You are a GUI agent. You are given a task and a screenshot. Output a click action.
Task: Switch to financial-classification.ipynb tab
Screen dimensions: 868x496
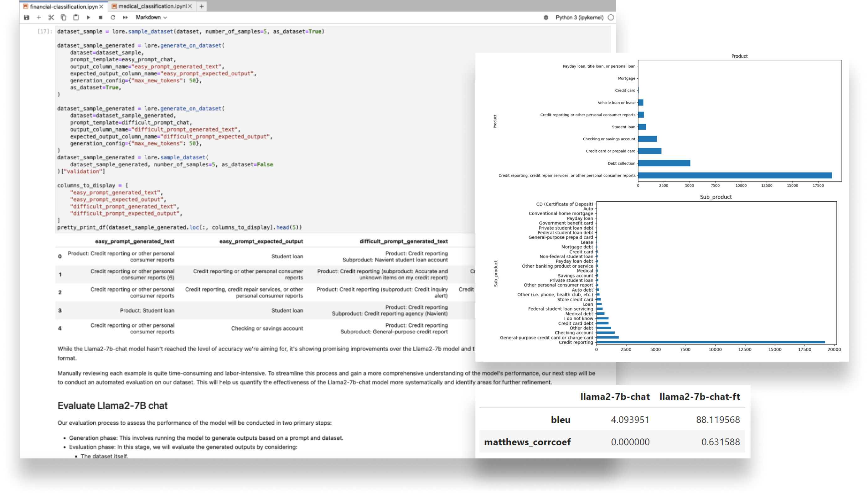click(x=63, y=7)
